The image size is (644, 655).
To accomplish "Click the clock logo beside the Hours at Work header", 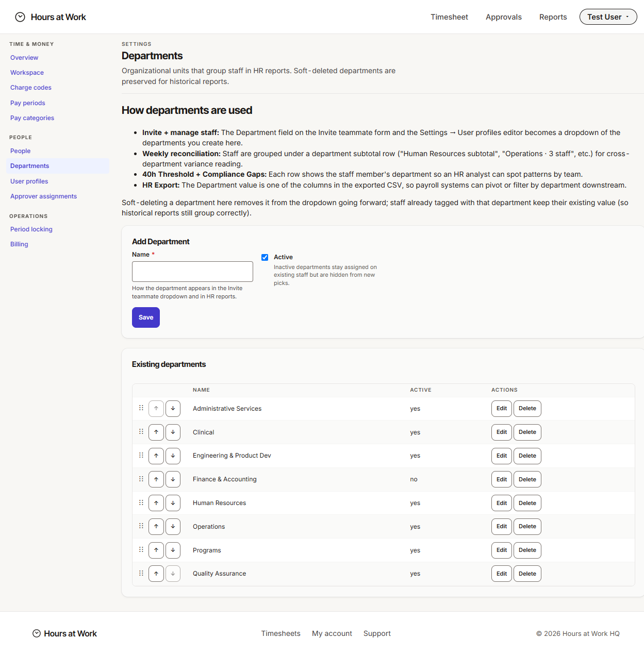I will tap(20, 17).
